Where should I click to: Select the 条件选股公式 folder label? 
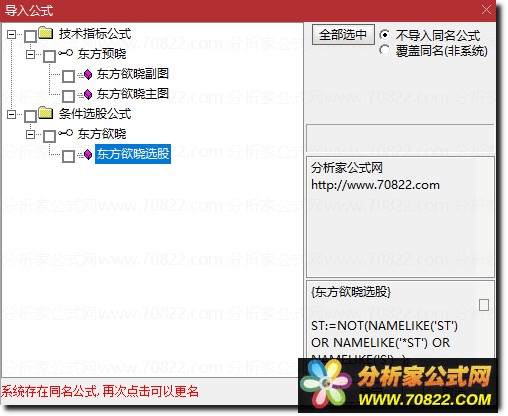tap(95, 114)
